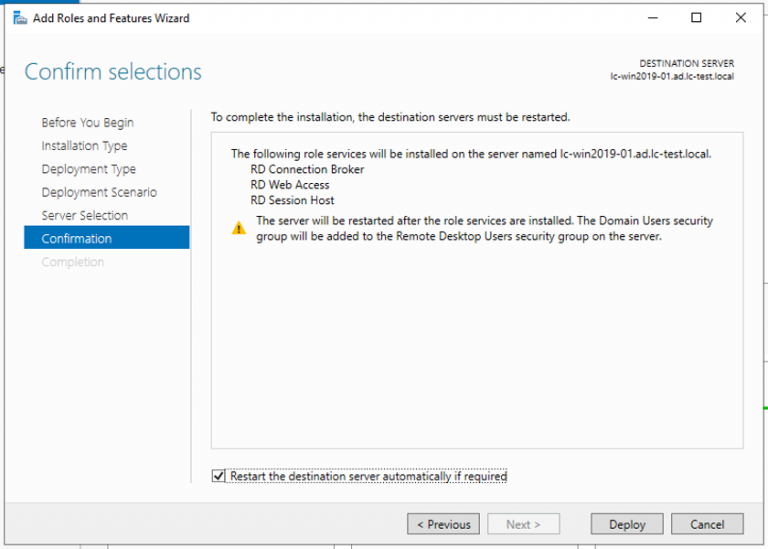Click the Cancel button
The width and height of the screenshot is (768, 549).
coord(707,524)
